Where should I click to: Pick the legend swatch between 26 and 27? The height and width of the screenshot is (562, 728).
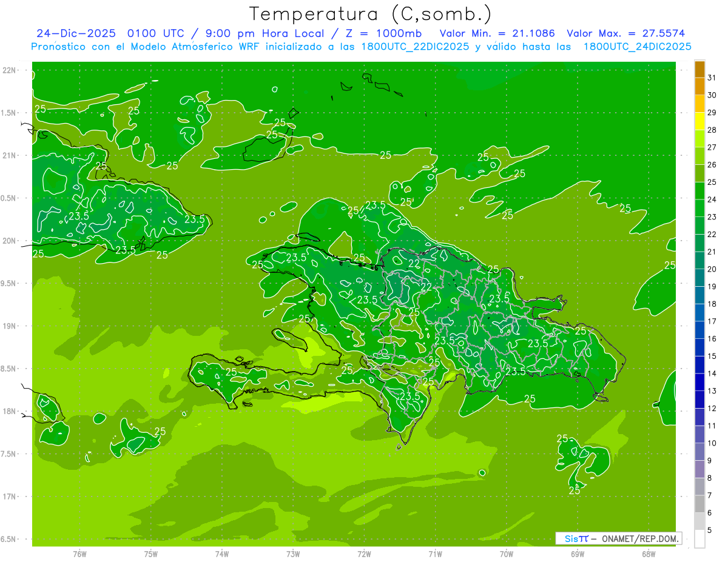(699, 156)
